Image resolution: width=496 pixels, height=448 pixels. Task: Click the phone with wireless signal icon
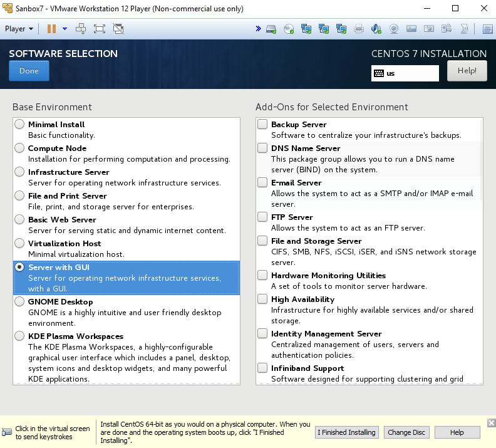[x=447, y=29]
